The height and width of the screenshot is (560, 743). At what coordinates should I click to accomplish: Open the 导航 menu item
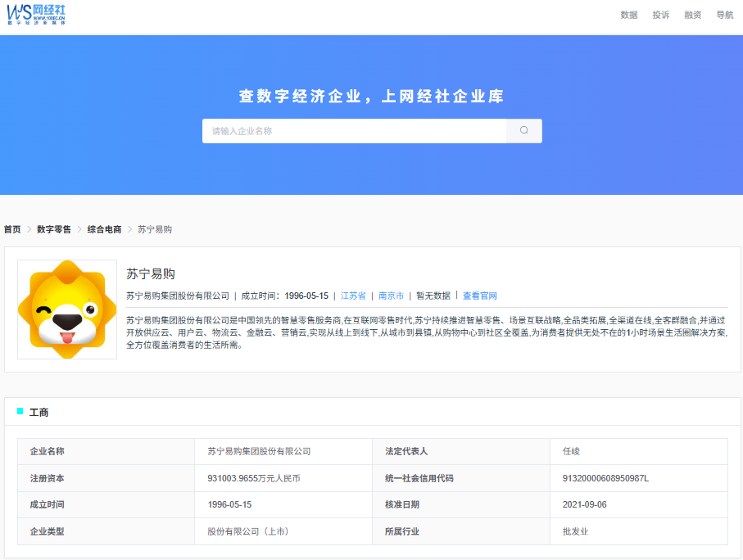click(x=724, y=16)
